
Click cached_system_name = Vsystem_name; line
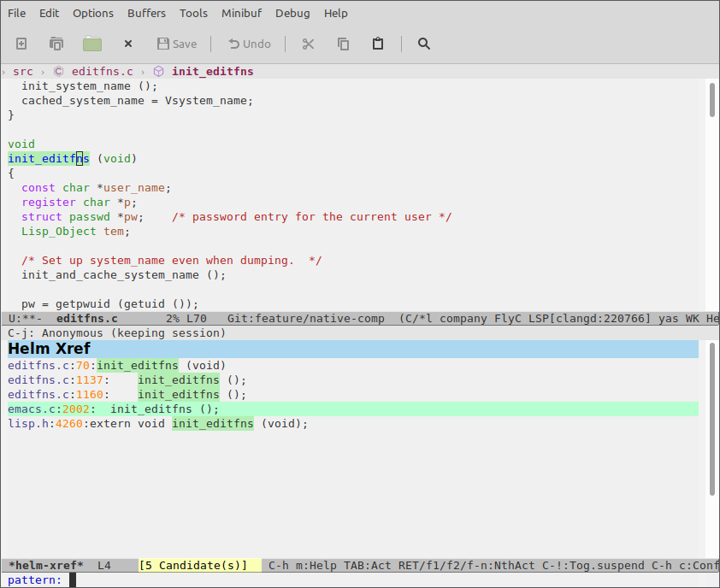click(138, 101)
